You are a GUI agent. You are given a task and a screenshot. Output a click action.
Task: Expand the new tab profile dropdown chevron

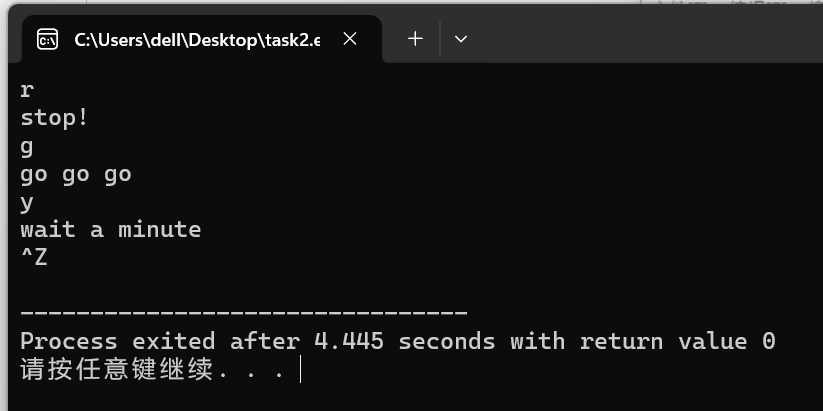point(460,39)
